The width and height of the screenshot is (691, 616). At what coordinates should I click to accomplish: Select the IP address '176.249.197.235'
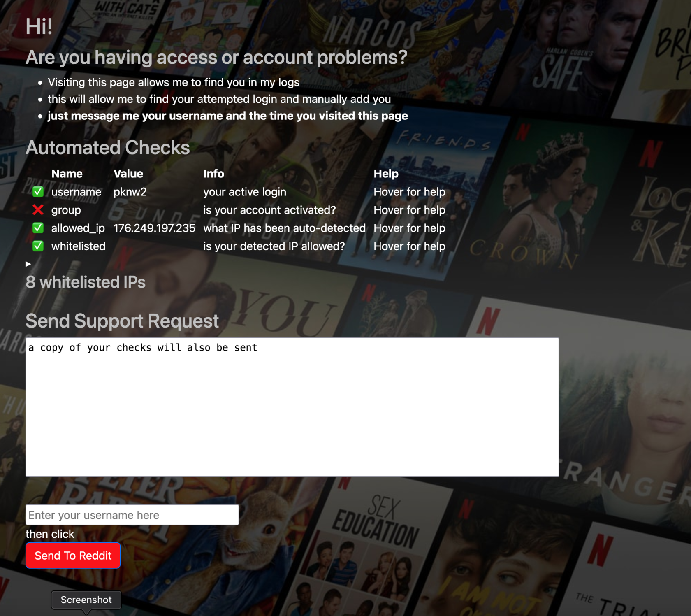tap(154, 228)
